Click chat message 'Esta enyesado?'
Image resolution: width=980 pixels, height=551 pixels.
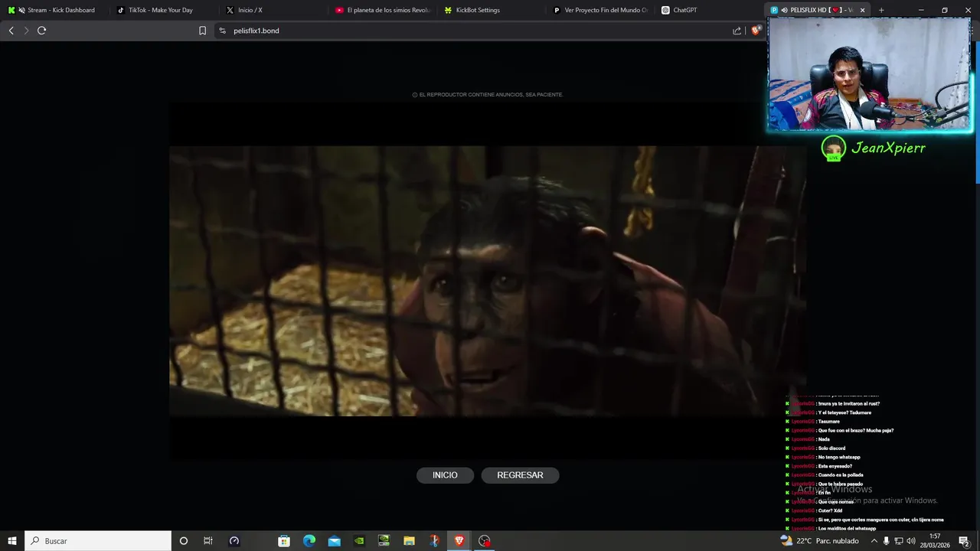[x=835, y=466]
